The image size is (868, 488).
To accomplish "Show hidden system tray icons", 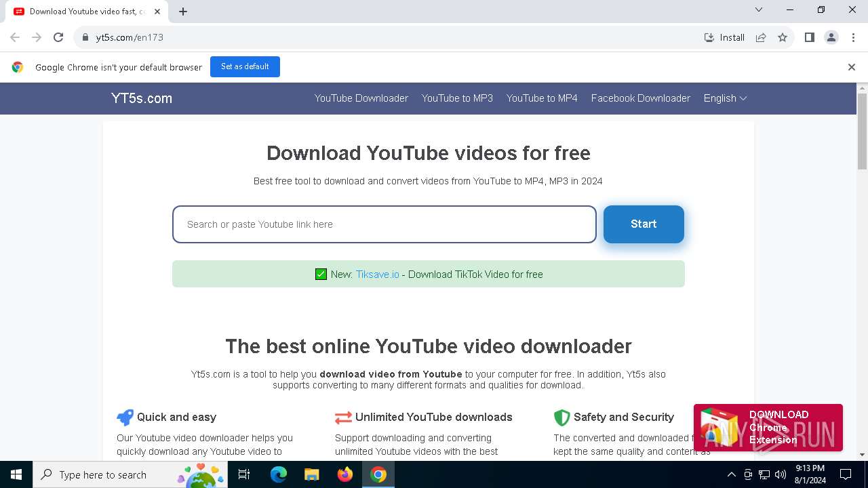I will point(731,474).
